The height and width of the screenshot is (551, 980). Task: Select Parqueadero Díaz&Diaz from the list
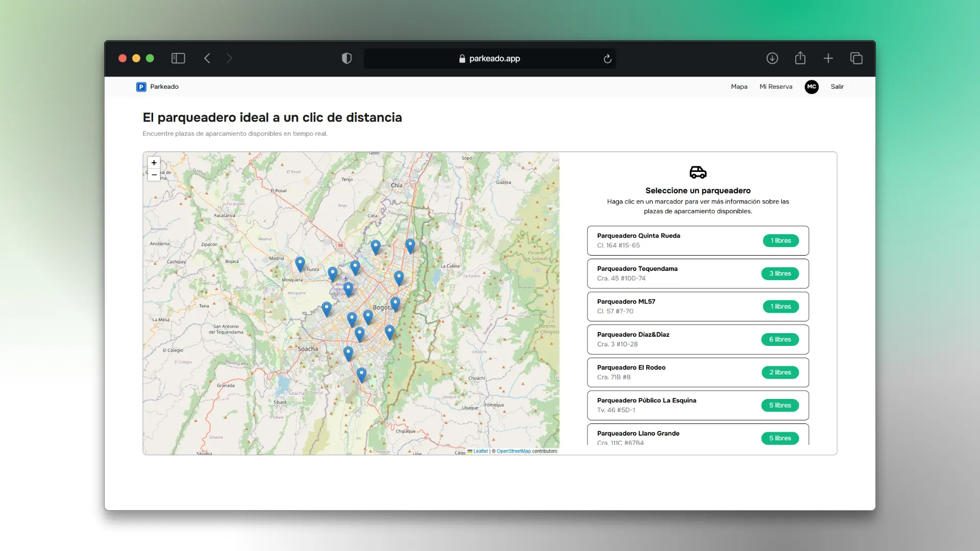698,339
